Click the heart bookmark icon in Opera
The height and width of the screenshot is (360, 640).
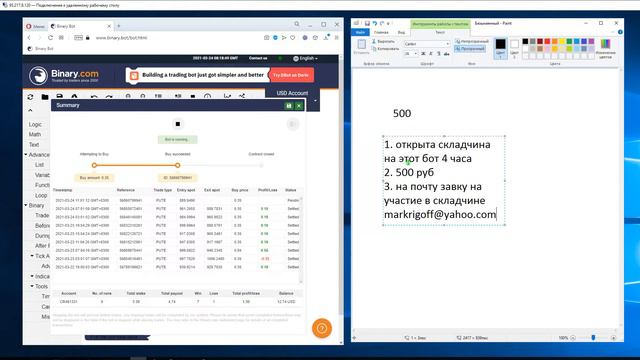point(292,38)
